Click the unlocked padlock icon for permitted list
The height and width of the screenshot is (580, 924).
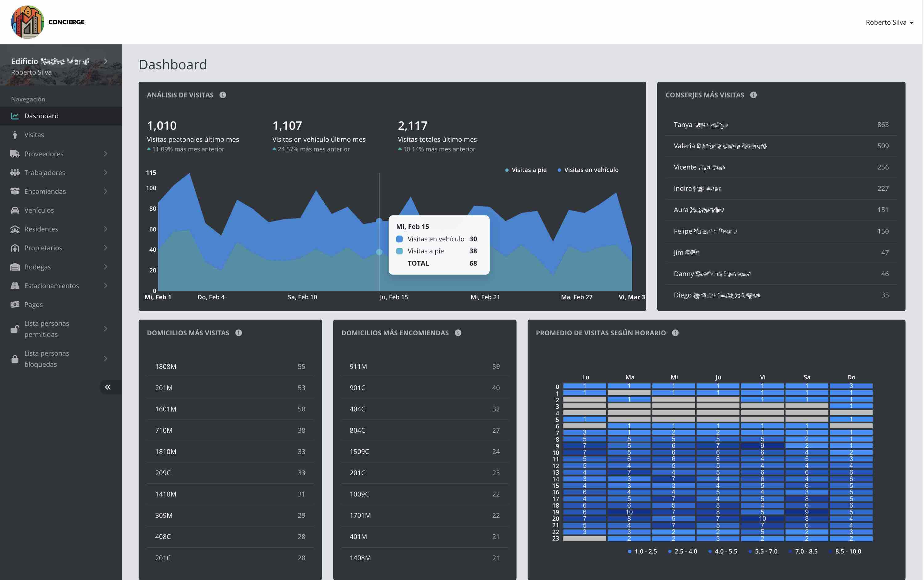tap(15, 329)
